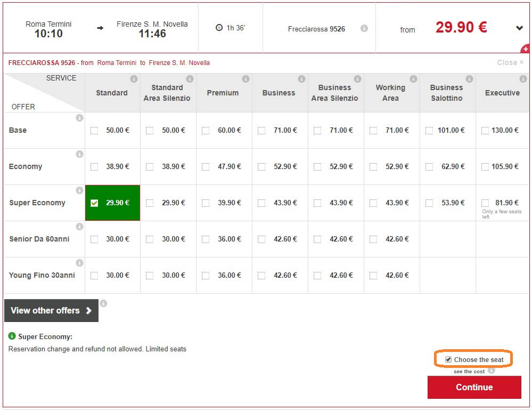Viewport: 532px width, 410px height.
Task: Click the Standard column header
Action: 112,93
